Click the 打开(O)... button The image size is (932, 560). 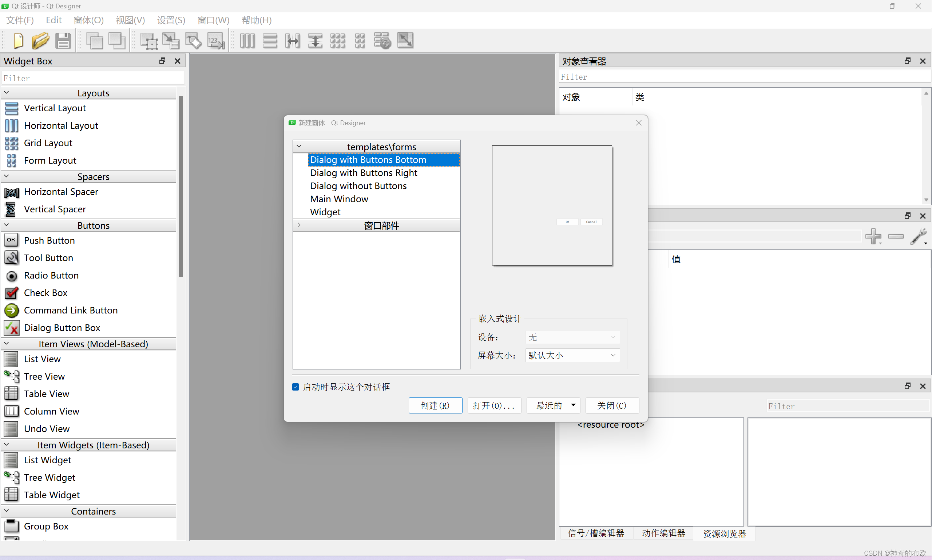click(494, 406)
